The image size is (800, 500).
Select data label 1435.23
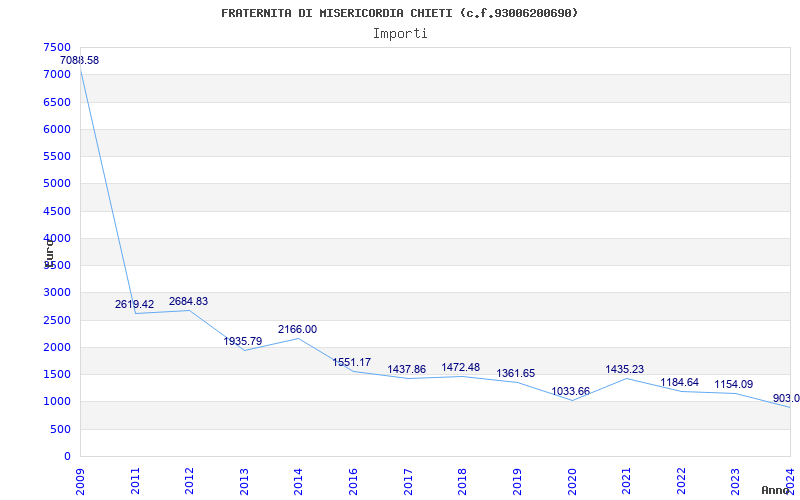point(625,369)
